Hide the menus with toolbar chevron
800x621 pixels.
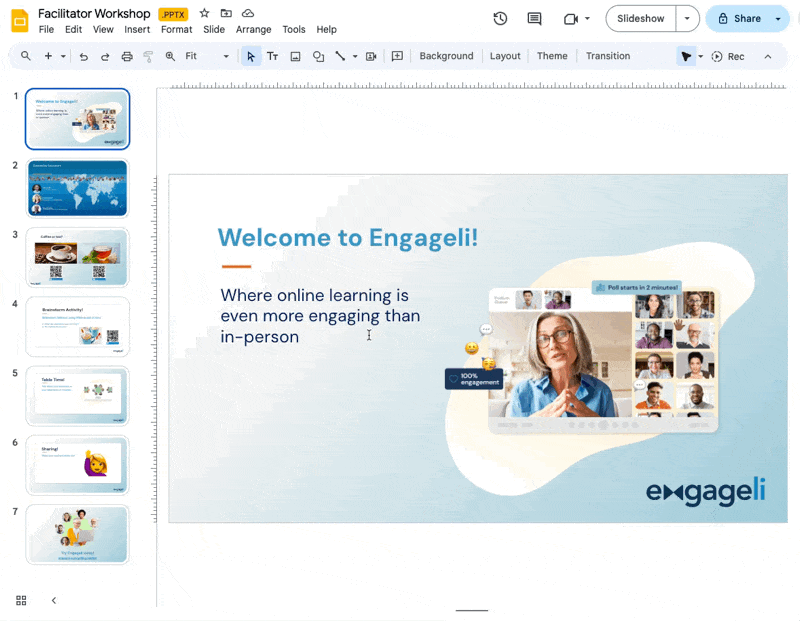point(768,57)
